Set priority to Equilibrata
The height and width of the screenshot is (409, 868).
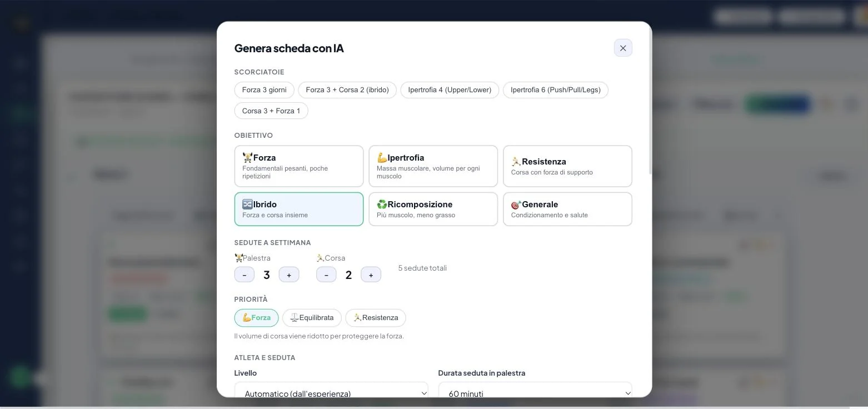pos(312,318)
